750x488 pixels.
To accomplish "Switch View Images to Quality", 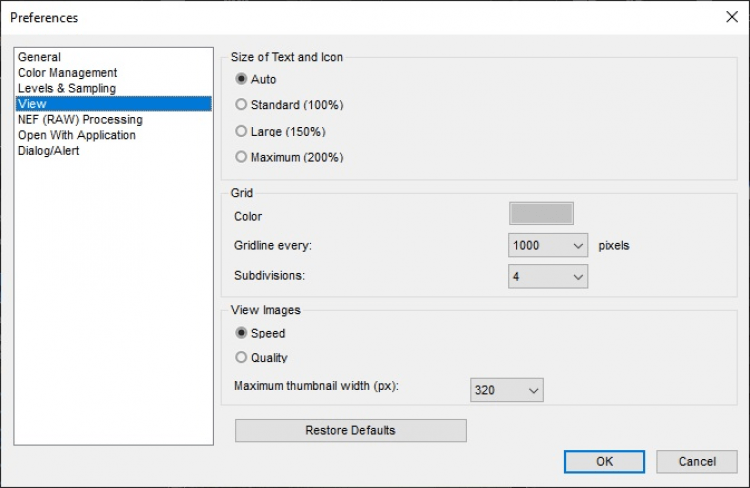I will click(x=241, y=358).
